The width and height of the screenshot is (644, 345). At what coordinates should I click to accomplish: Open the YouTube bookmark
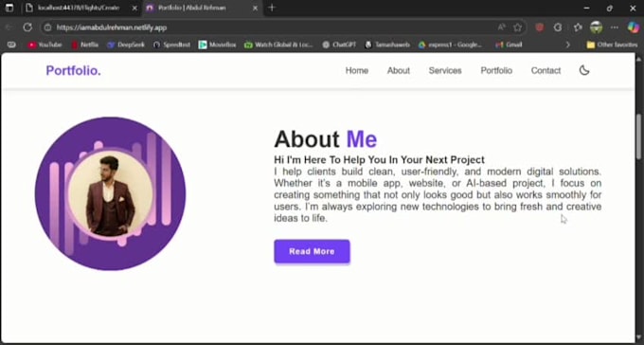(45, 45)
